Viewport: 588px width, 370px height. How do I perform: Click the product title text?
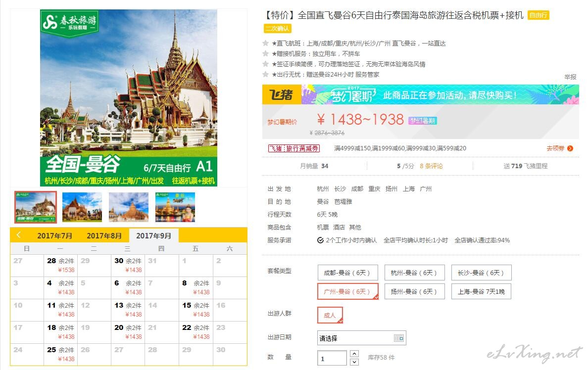pos(394,15)
